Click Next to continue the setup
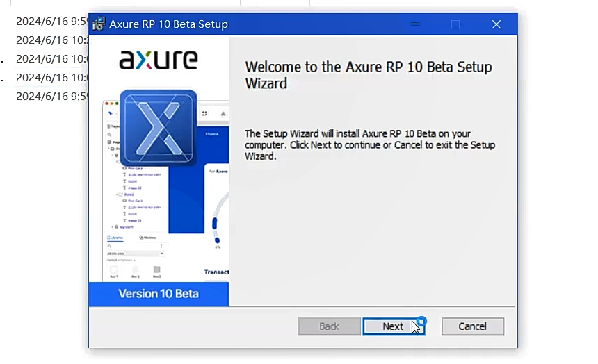 (x=394, y=326)
